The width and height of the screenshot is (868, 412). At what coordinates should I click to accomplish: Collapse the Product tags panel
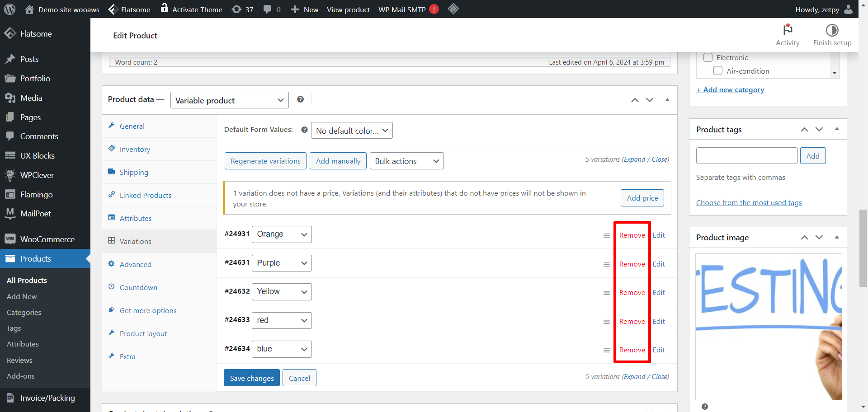pos(837,129)
